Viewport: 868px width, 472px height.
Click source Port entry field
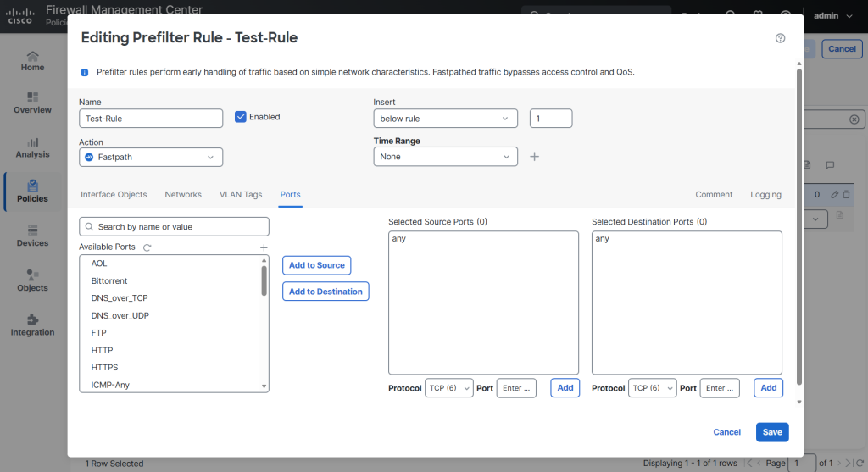[x=516, y=388]
